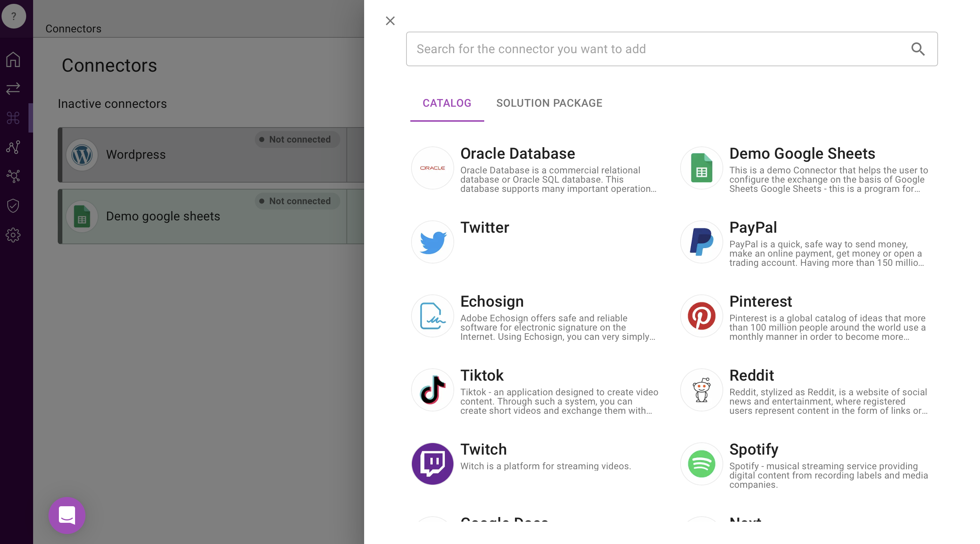Choose the Spotify connector title
This screenshot has height=544, width=980.
[x=754, y=449]
